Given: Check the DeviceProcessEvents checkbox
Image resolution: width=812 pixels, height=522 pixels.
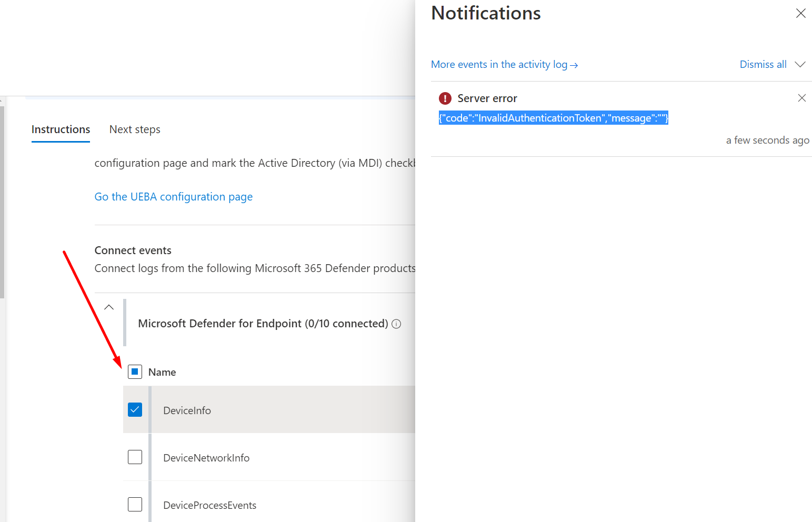Looking at the screenshot, I should pyautogui.click(x=135, y=504).
